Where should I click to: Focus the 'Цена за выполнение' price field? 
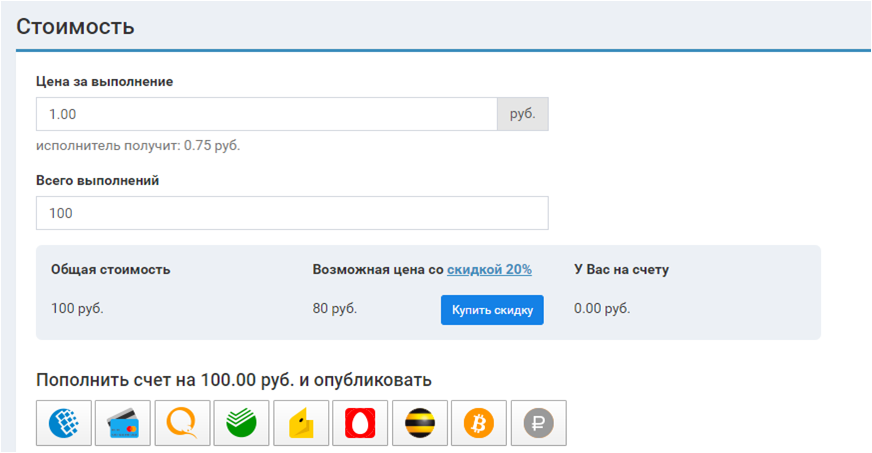(266, 114)
